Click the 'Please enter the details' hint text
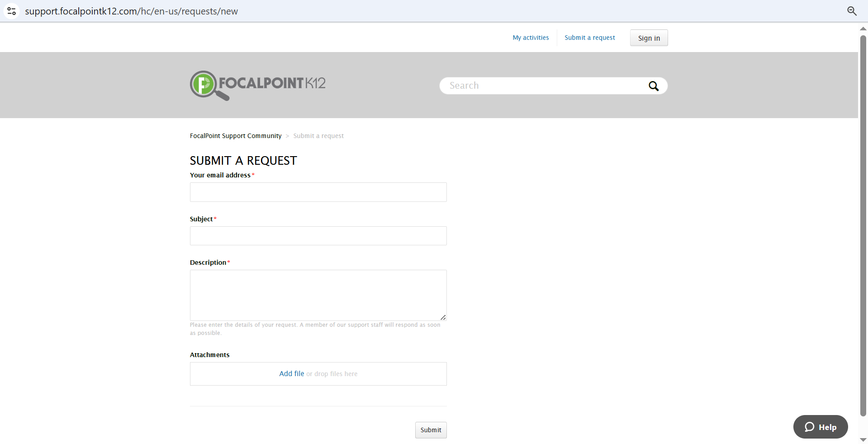 coord(315,329)
